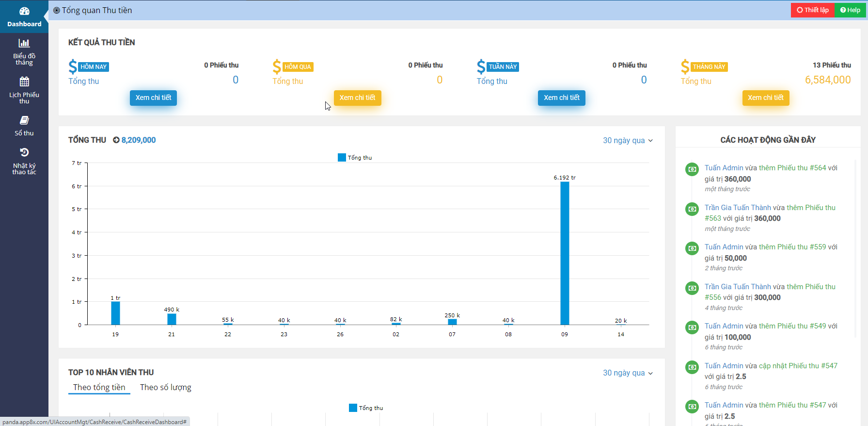Select Theo tổng tiền tab
The image size is (868, 426).
tap(99, 387)
